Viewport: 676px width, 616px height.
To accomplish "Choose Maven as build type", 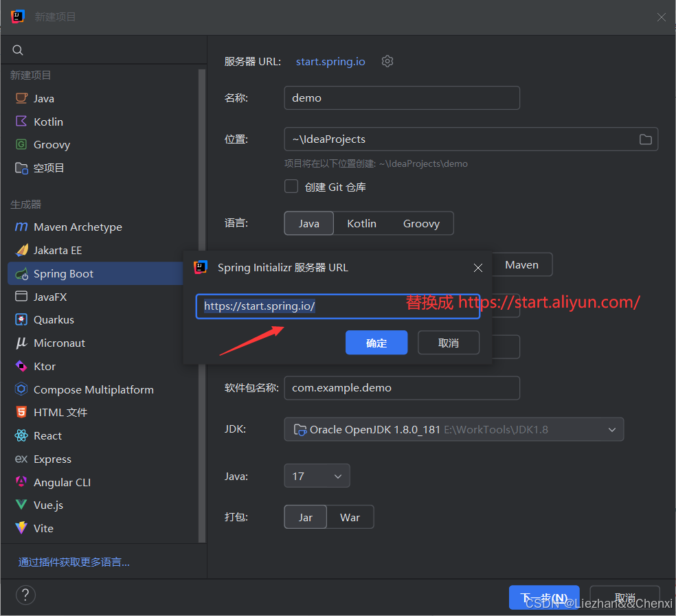I will click(x=521, y=264).
